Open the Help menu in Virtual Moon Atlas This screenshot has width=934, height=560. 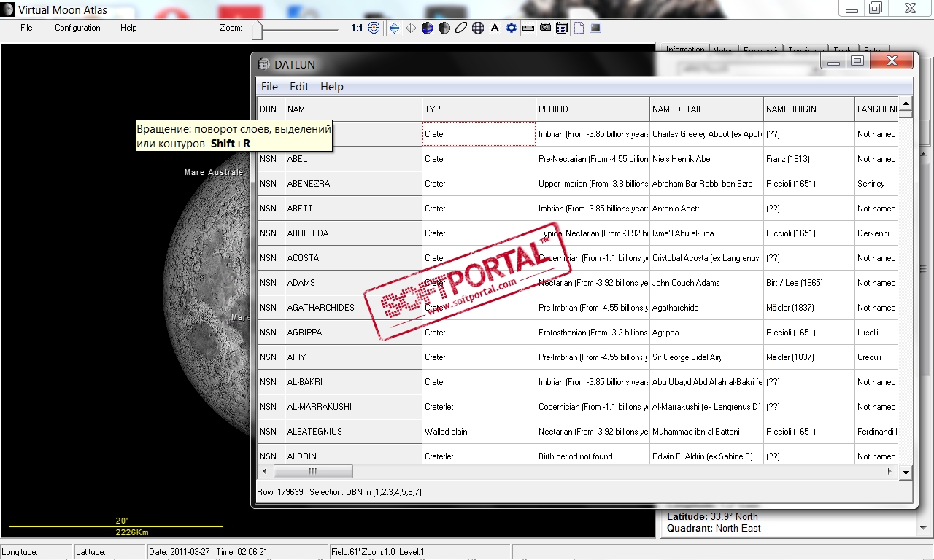point(128,28)
